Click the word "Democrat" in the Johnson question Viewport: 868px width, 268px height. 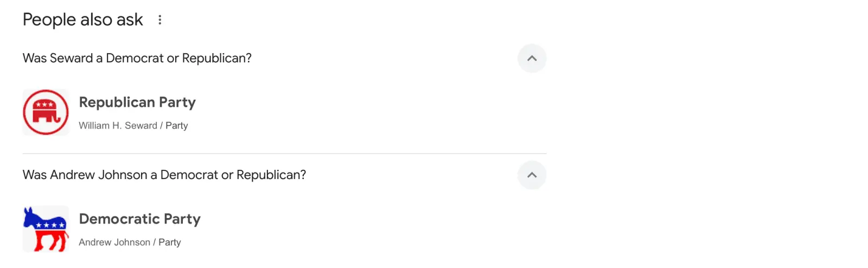tap(189, 175)
